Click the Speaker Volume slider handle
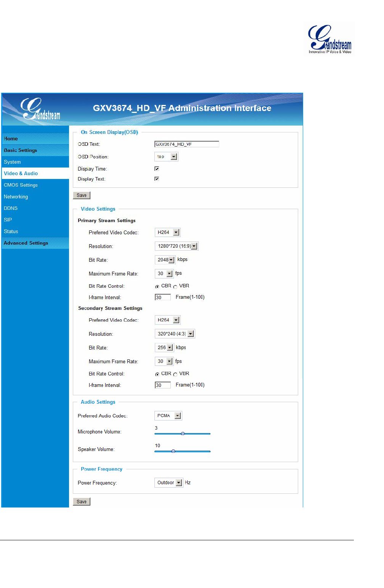The image size is (384, 588). tap(173, 451)
